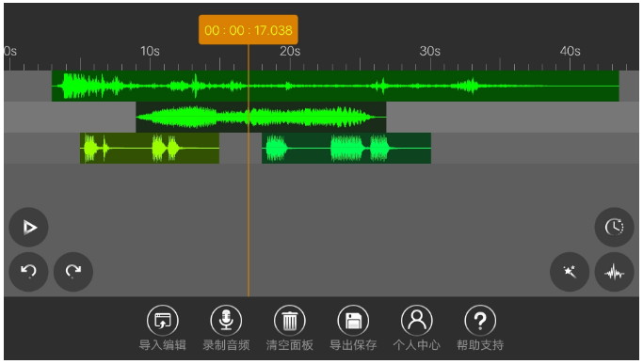
Task: Click the orange 00:00:17.038 time label
Action: [x=249, y=30]
